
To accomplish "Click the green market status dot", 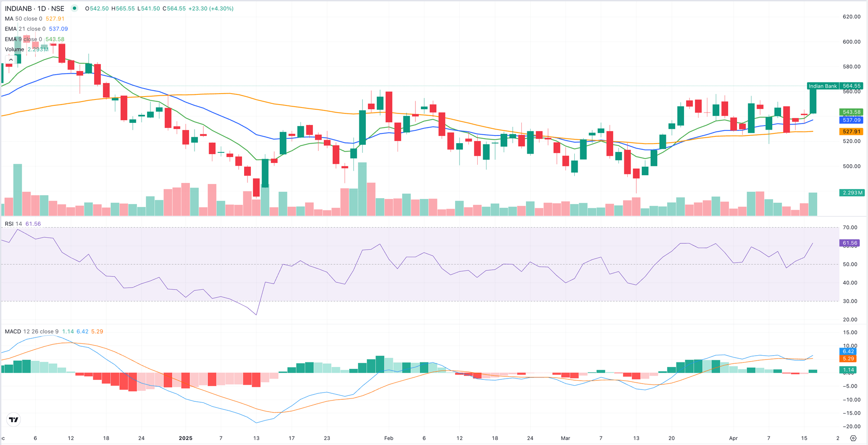I will (x=75, y=8).
